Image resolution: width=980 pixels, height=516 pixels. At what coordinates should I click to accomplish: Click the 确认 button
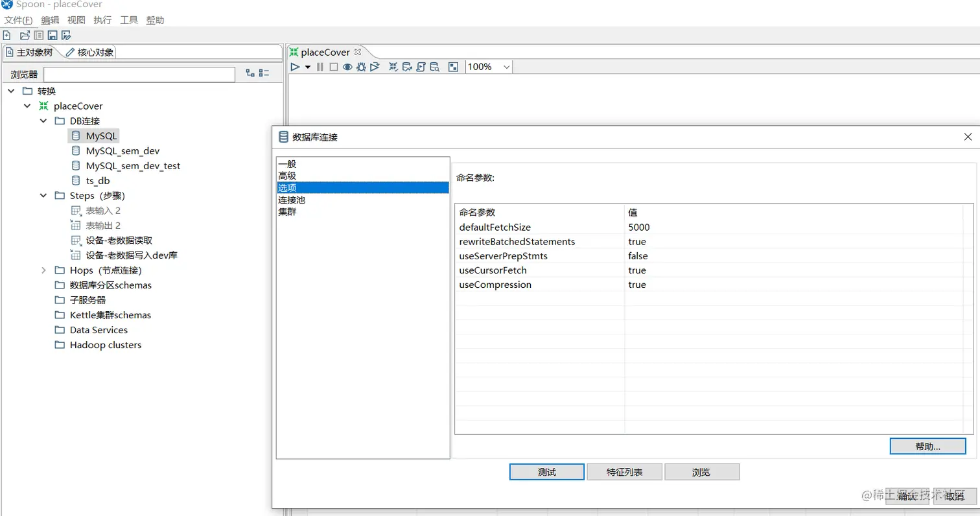pyautogui.click(x=908, y=496)
